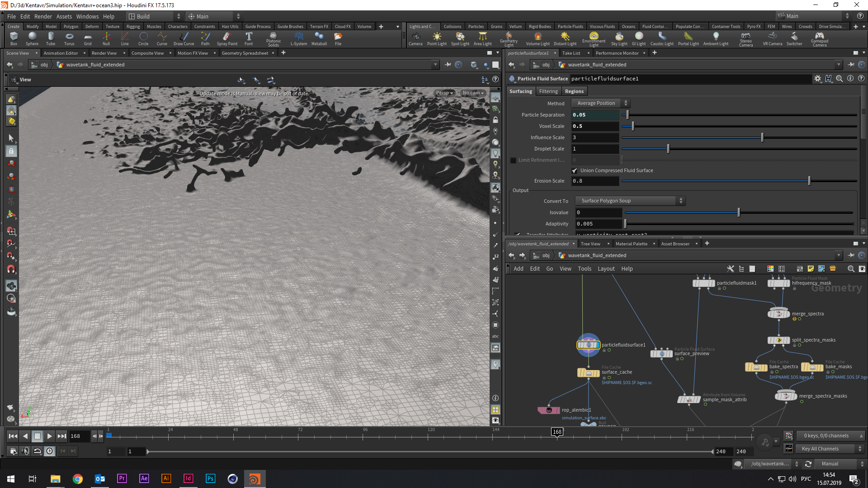The image size is (868, 488).
Task: Open the node info button in parameters
Action: (x=850, y=79)
